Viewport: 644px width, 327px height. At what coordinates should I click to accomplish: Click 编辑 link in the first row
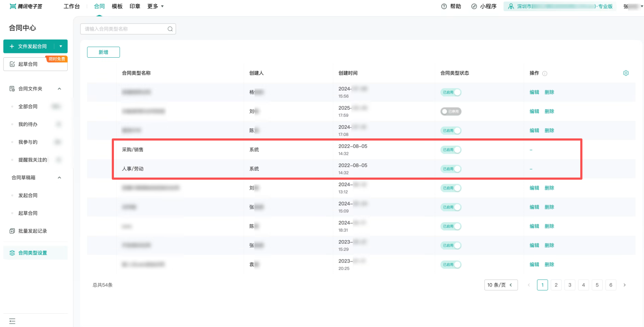coord(534,92)
